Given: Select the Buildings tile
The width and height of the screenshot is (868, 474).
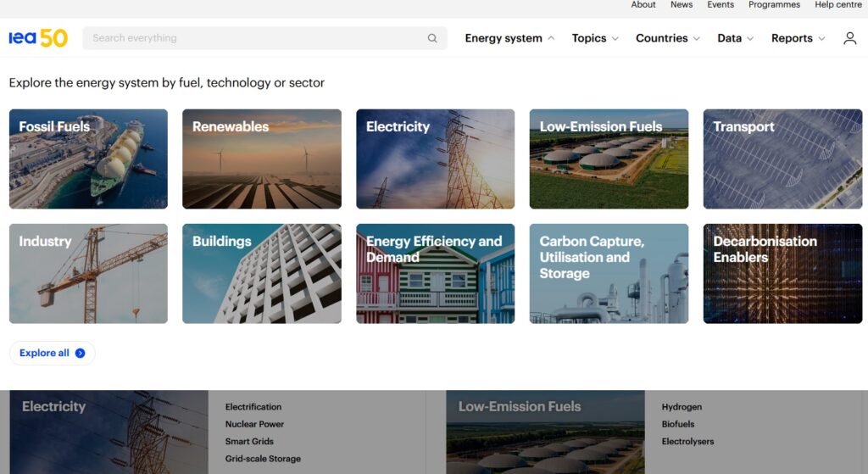Looking at the screenshot, I should [262, 273].
